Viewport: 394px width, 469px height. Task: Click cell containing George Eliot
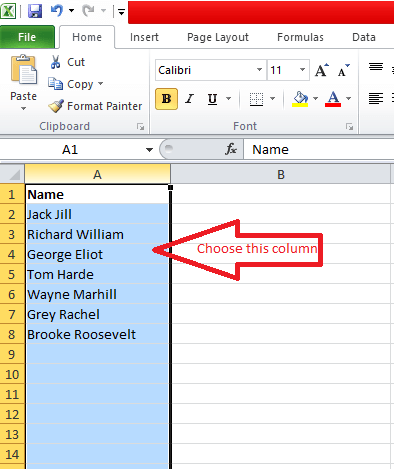click(x=97, y=254)
